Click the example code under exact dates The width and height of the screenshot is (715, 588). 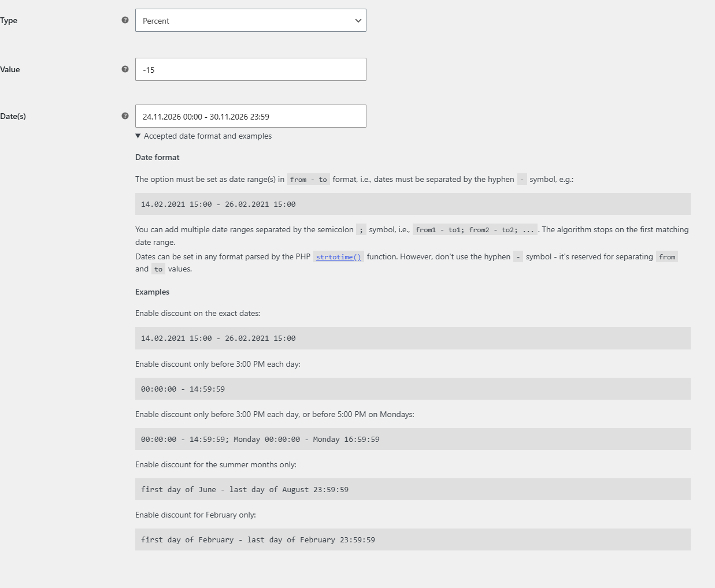coord(413,338)
